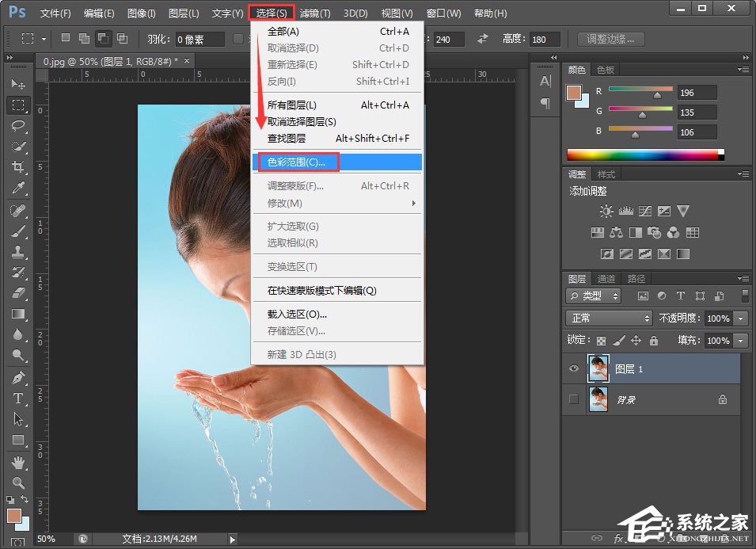Switch to the 通道 channels tab
756x549 pixels.
click(606, 278)
